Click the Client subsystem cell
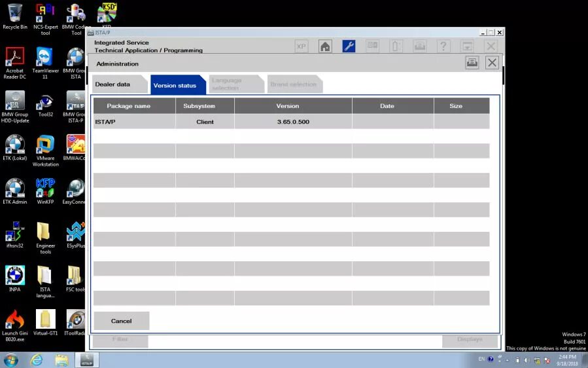588x368 pixels. 205,122
